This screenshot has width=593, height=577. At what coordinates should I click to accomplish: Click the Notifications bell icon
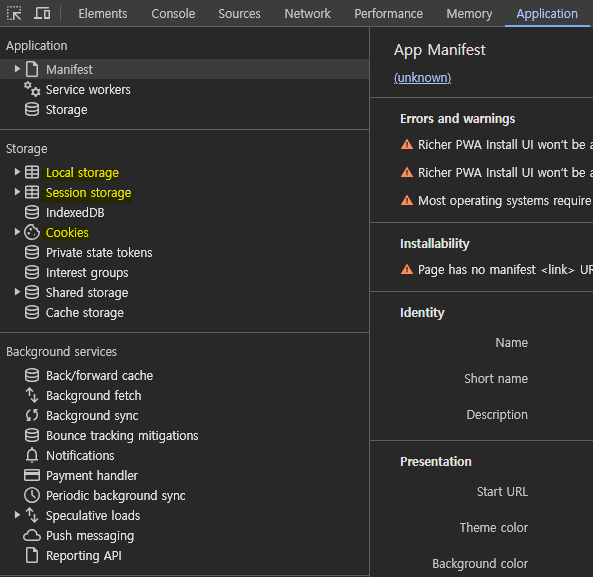click(32, 456)
